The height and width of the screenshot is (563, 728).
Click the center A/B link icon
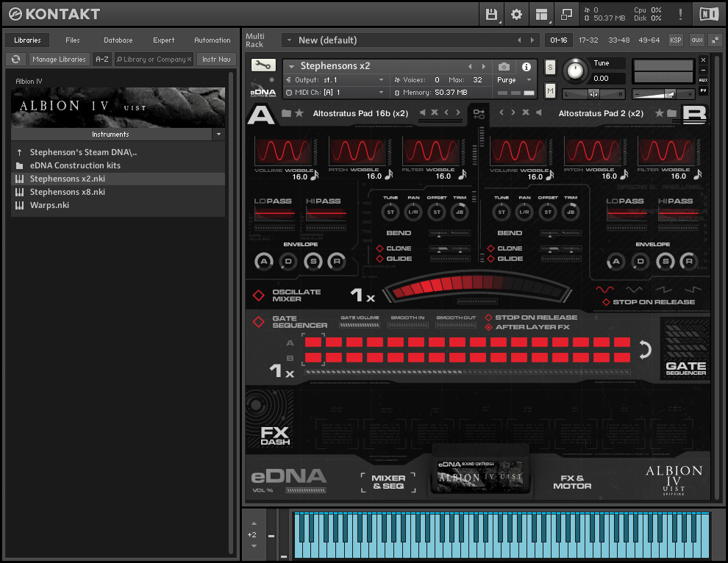tap(479, 114)
